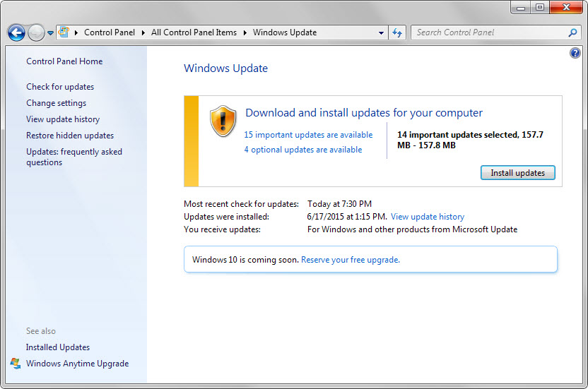Click Windows 10 is coming soon text
This screenshot has width=588, height=389.
pyautogui.click(x=246, y=260)
